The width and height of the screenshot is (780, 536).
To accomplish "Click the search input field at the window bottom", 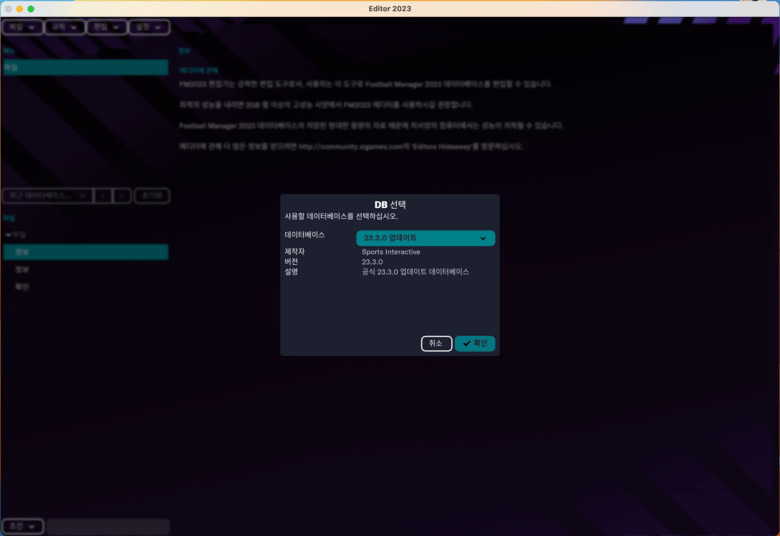I will point(108,526).
